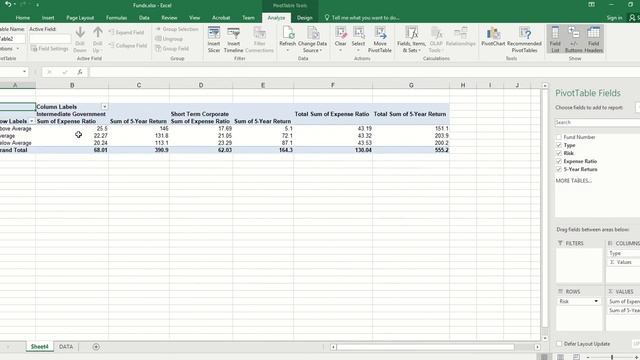Screen dimensions: 640x360
Task: Open the Design tab
Action: point(304,18)
